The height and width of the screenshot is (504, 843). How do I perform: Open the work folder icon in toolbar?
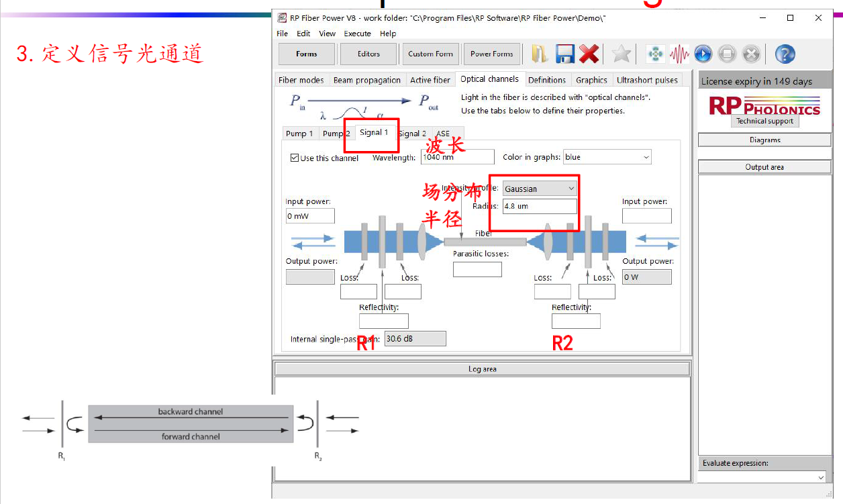click(x=540, y=54)
